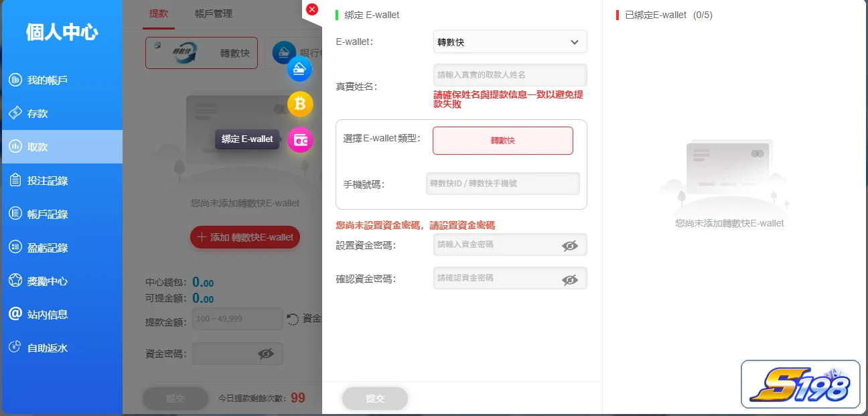Open 自助返水 self-service rebate

coord(62,348)
